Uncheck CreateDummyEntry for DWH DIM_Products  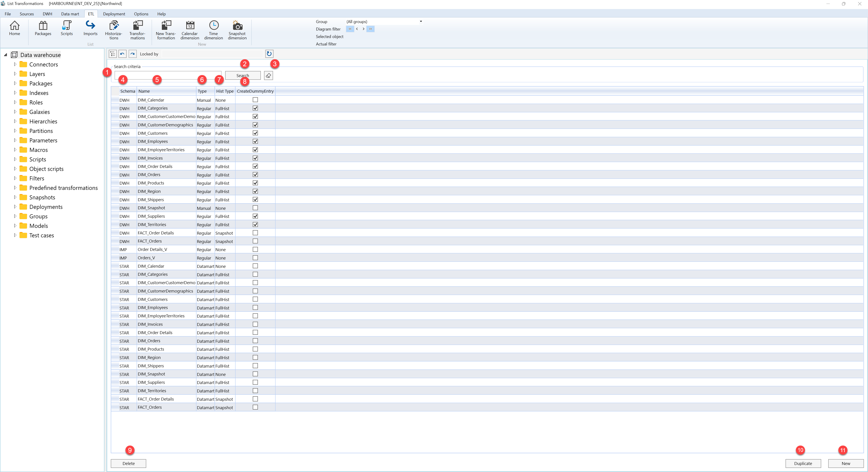(x=255, y=183)
